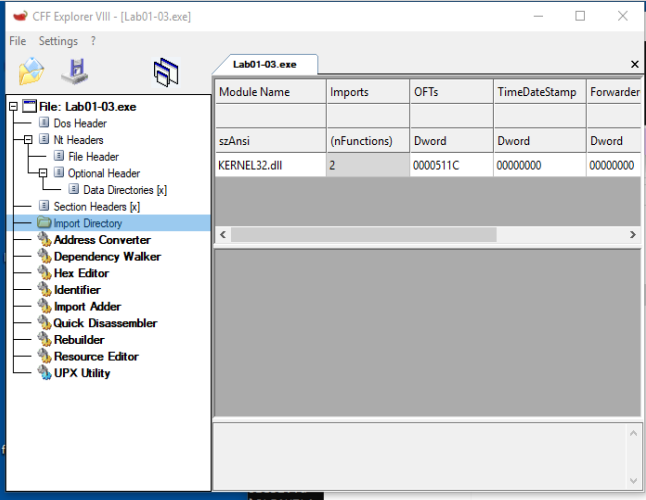Open the Settings menu
The height and width of the screenshot is (500, 646).
coord(58,41)
